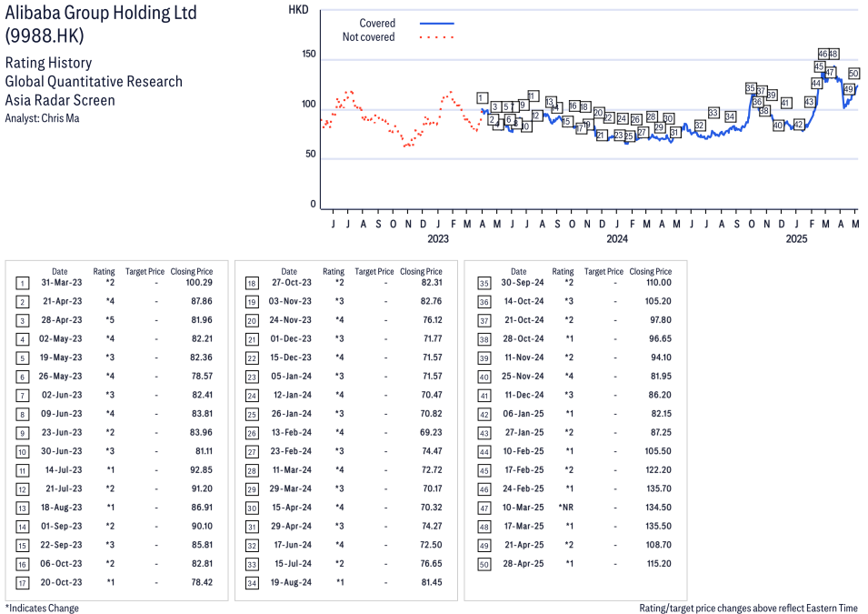Click the 'Asia Radar Screen' text
868x614 pixels.
tap(60, 100)
